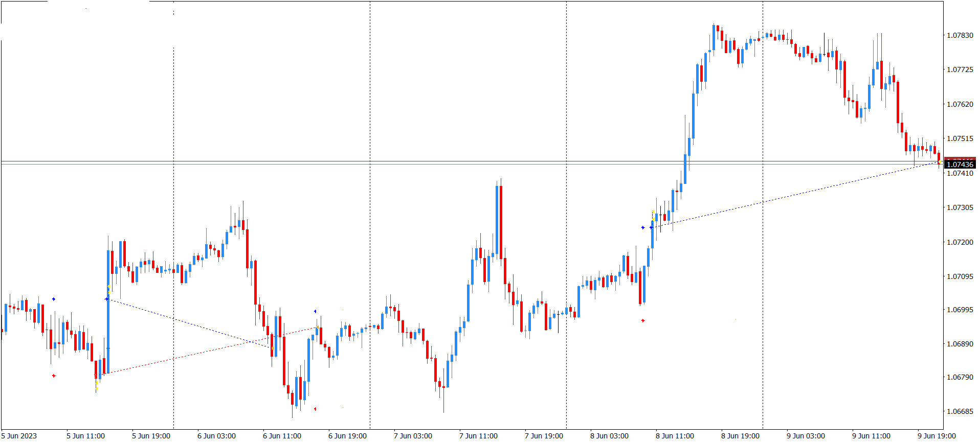The width and height of the screenshot is (980, 443).
Task: Click the 6 Jun 11:00 time label
Action: point(282,436)
